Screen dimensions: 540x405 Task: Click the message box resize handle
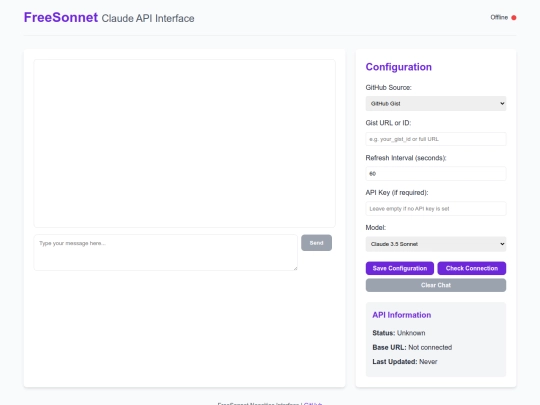coord(295,268)
